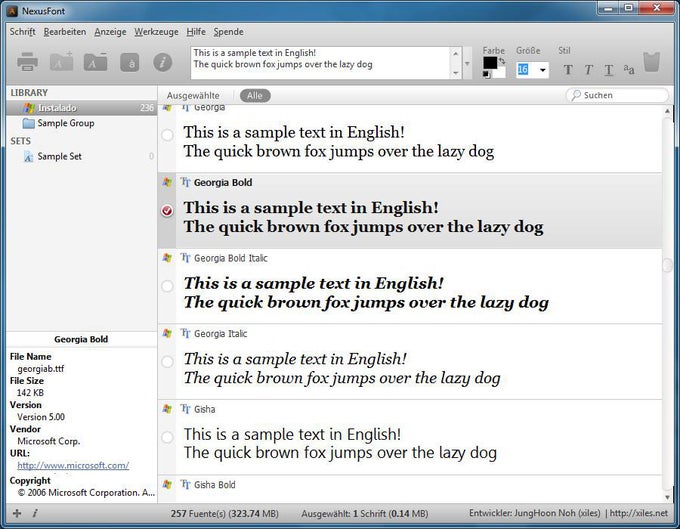680x529 pixels.
Task: Click the black foreground color swatch
Action: click(x=490, y=62)
